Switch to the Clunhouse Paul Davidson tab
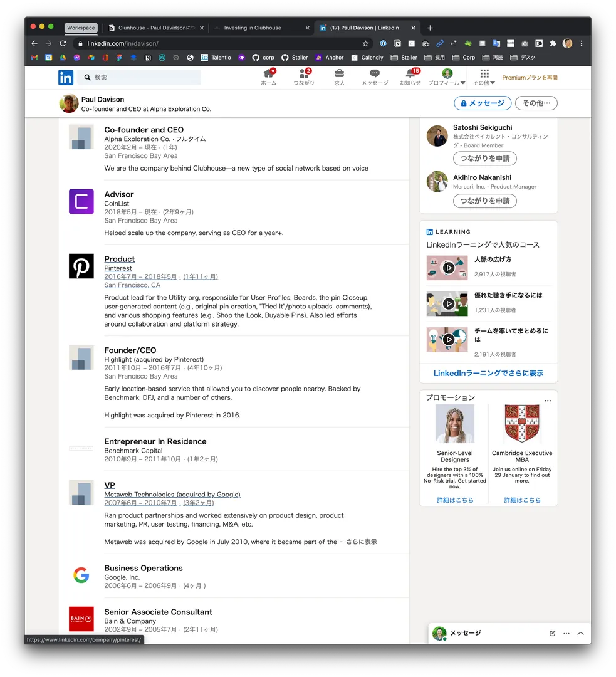The width and height of the screenshot is (616, 677). [x=157, y=28]
